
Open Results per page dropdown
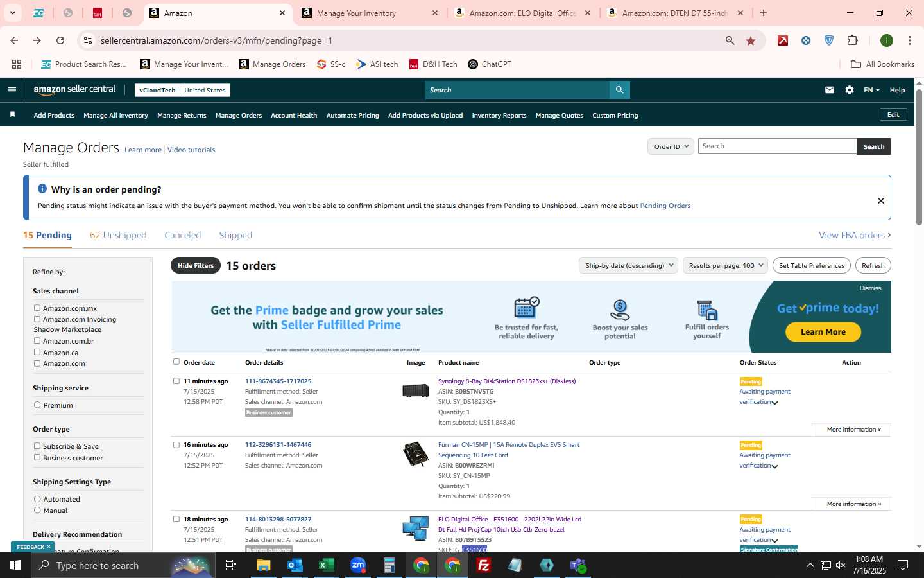[725, 265]
